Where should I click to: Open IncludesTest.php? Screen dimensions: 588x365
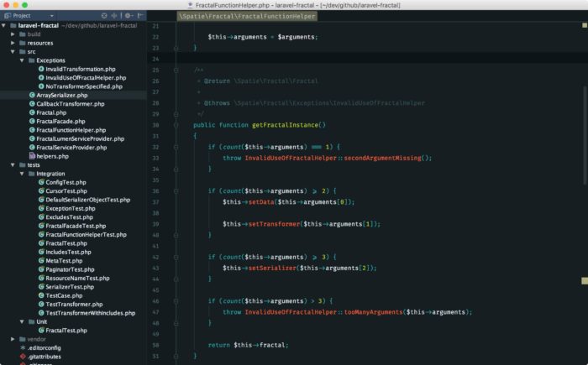(x=68, y=252)
